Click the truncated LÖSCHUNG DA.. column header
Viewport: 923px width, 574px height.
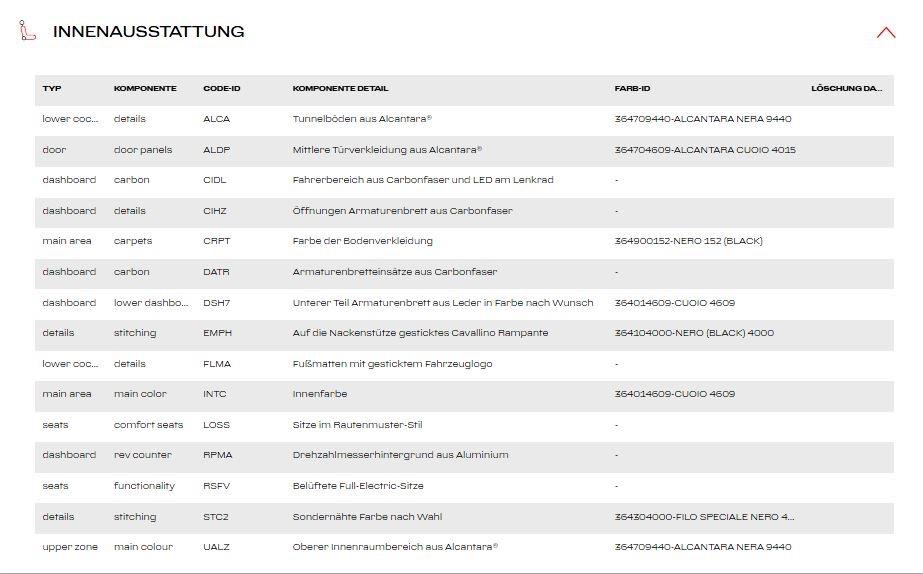[x=846, y=89]
